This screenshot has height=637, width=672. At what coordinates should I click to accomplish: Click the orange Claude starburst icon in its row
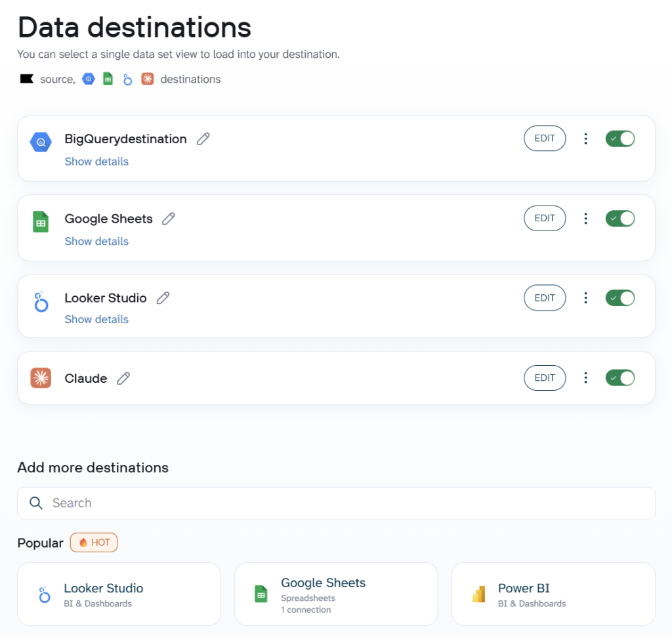tap(41, 378)
